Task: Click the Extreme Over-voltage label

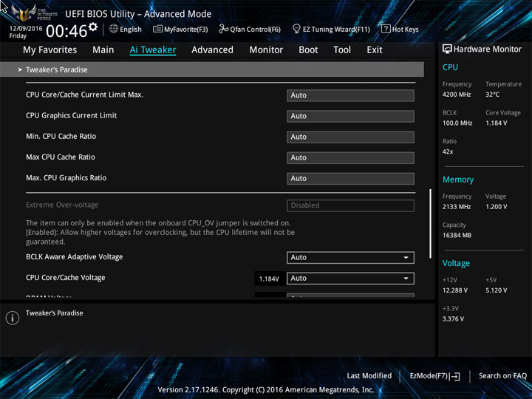Action: [62, 205]
